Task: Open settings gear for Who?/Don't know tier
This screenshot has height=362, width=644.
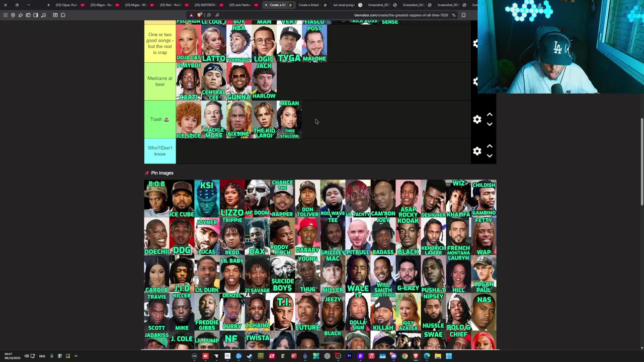Action: (477, 151)
